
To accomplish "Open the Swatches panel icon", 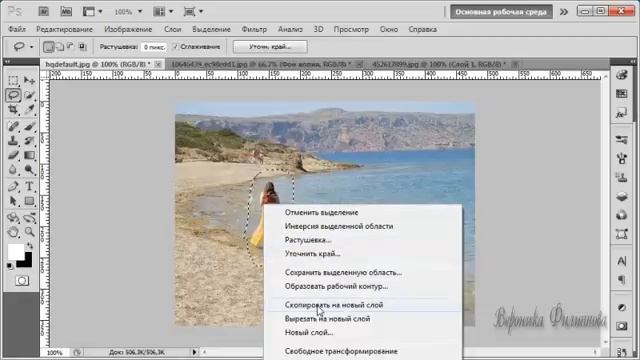I will coord(622,94).
